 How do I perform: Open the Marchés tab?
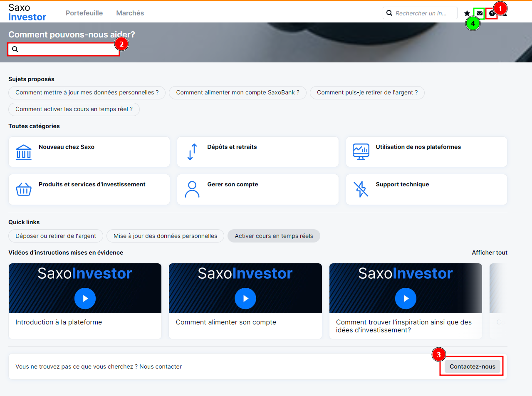click(x=130, y=13)
